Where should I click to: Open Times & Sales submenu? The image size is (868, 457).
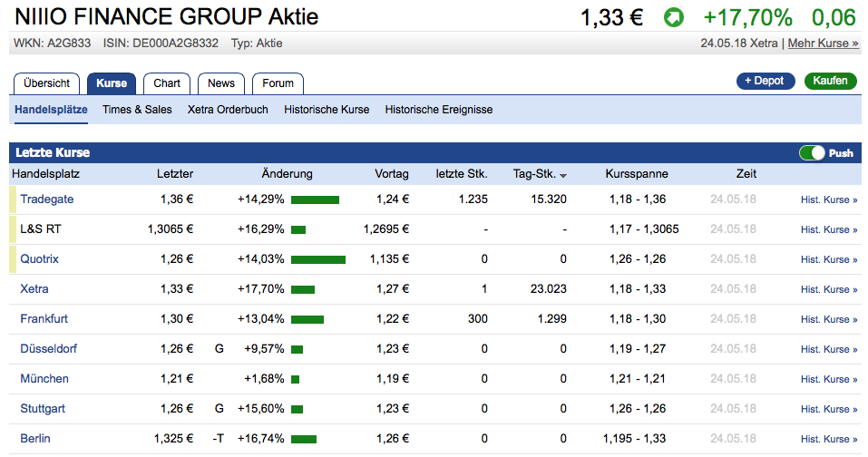point(137,110)
